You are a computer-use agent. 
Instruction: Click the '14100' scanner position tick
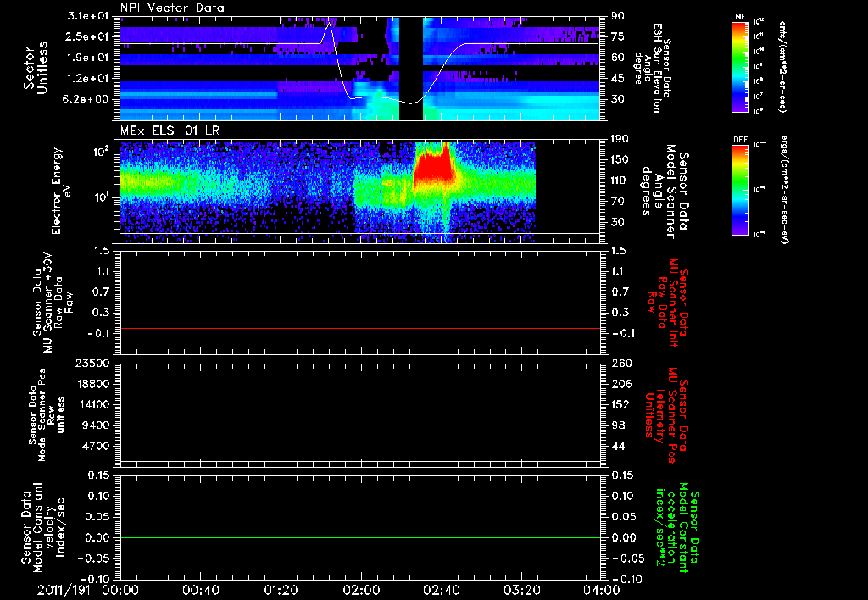click(x=93, y=404)
